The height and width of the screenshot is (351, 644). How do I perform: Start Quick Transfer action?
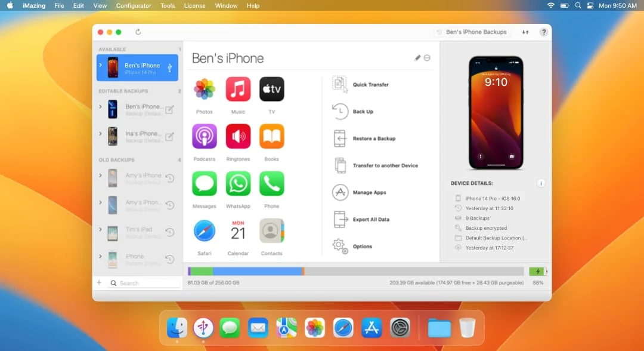point(370,85)
